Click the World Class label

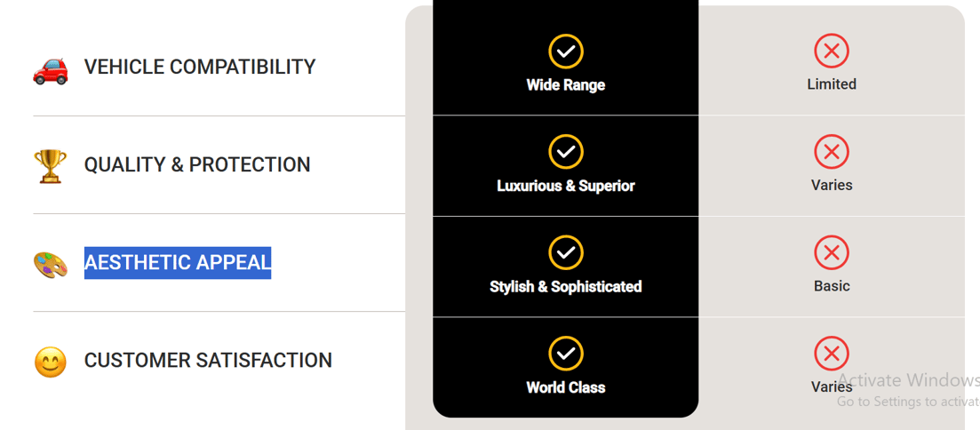point(566,387)
